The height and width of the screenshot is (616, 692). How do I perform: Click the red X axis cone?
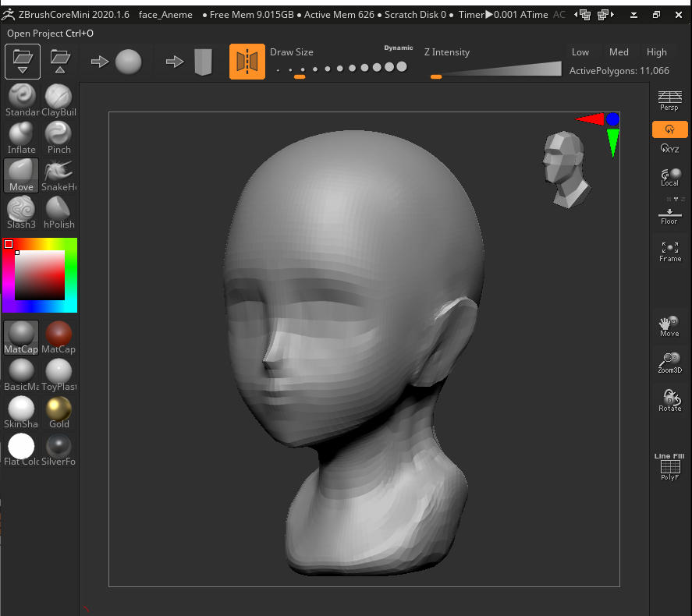point(590,119)
